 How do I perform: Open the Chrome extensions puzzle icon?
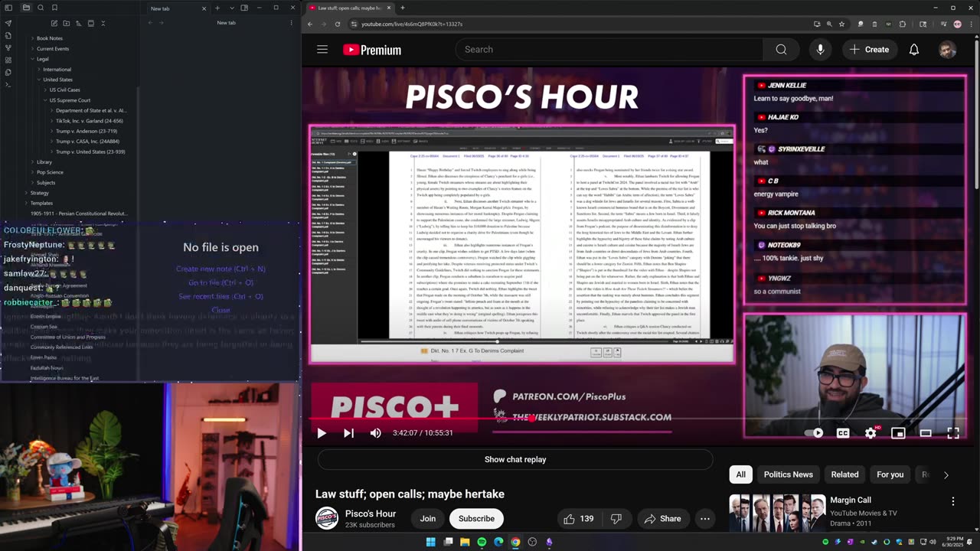(903, 24)
